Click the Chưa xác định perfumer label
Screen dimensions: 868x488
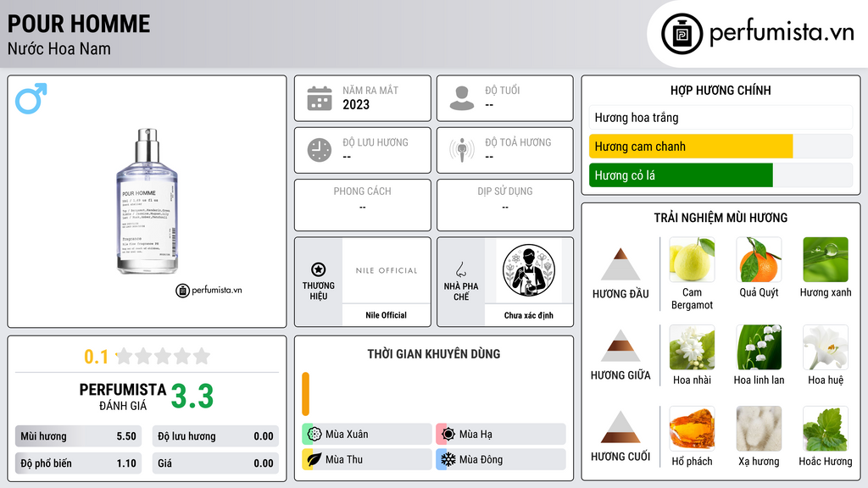pos(529,315)
